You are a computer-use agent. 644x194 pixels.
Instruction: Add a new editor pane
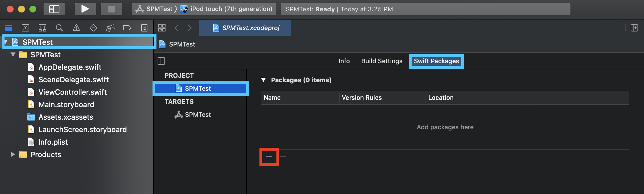click(x=634, y=28)
